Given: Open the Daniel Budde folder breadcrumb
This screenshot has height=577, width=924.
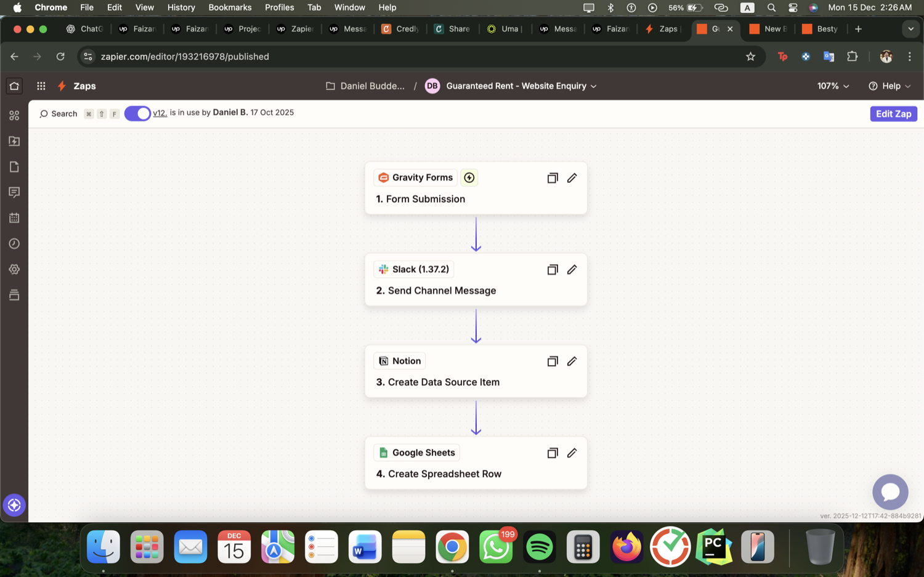Looking at the screenshot, I should pos(365,86).
